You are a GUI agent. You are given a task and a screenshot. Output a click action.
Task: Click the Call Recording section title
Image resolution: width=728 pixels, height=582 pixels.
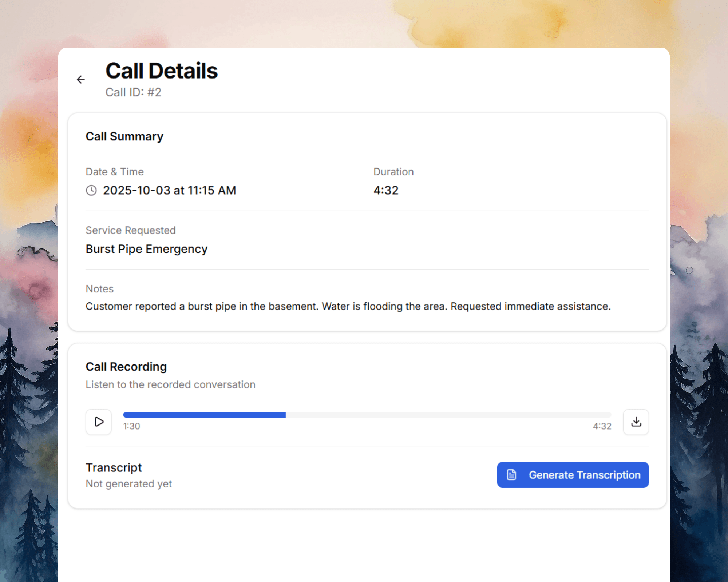[126, 367]
